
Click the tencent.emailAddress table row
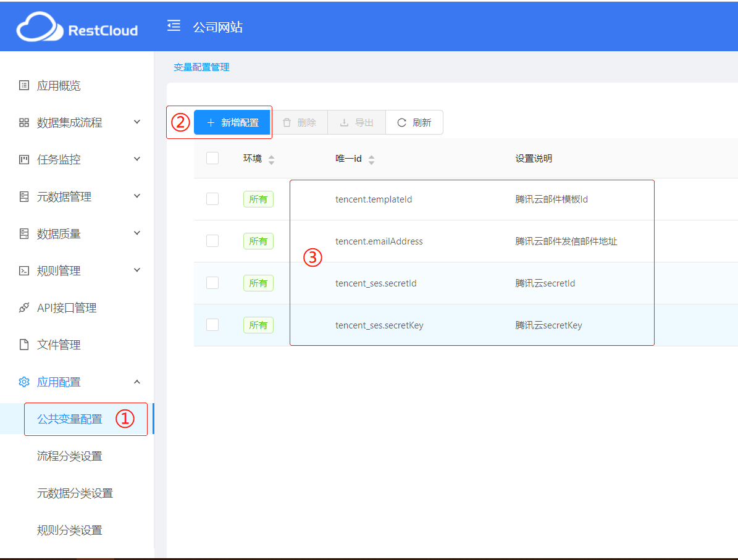(x=379, y=241)
